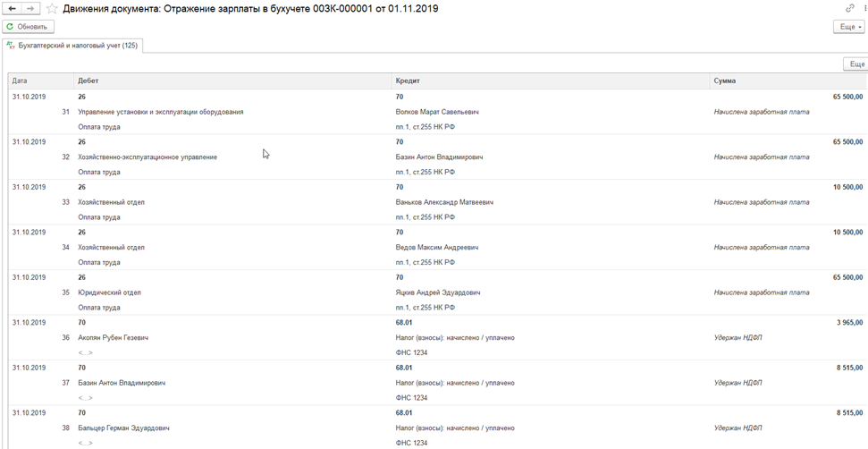Viewport: 868px width, 449px height.
Task: Click the forward navigation arrow
Action: pyautogui.click(x=30, y=9)
